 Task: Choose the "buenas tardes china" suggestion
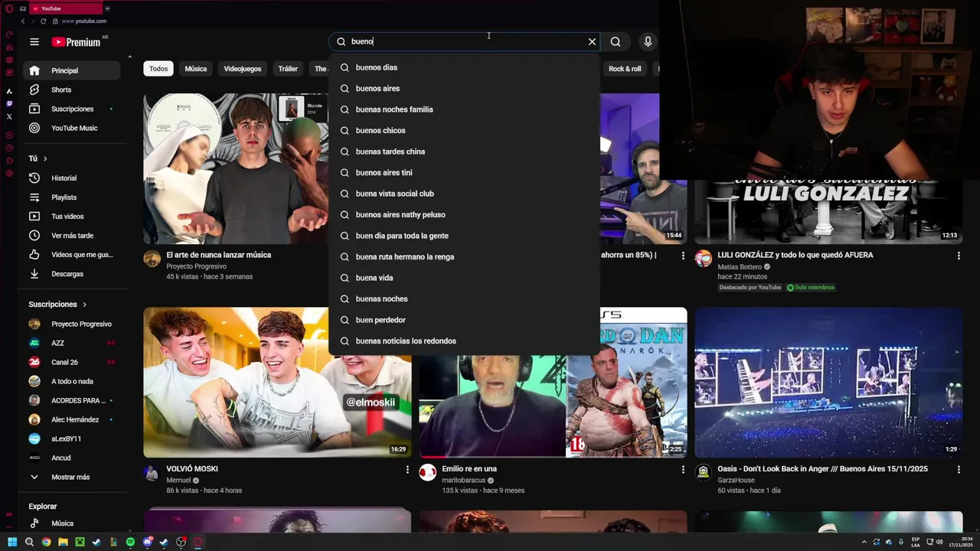click(x=464, y=152)
